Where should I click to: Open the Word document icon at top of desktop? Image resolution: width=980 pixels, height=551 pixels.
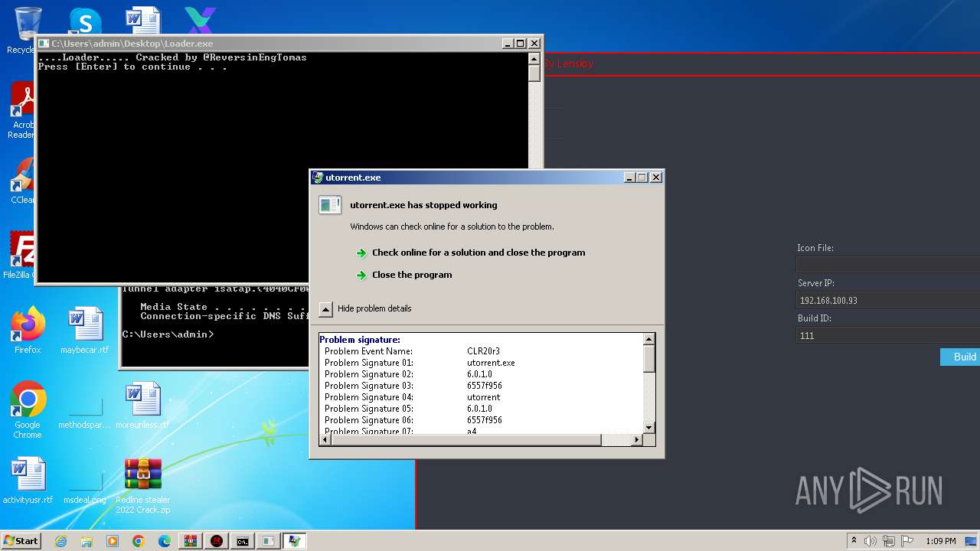point(143,21)
